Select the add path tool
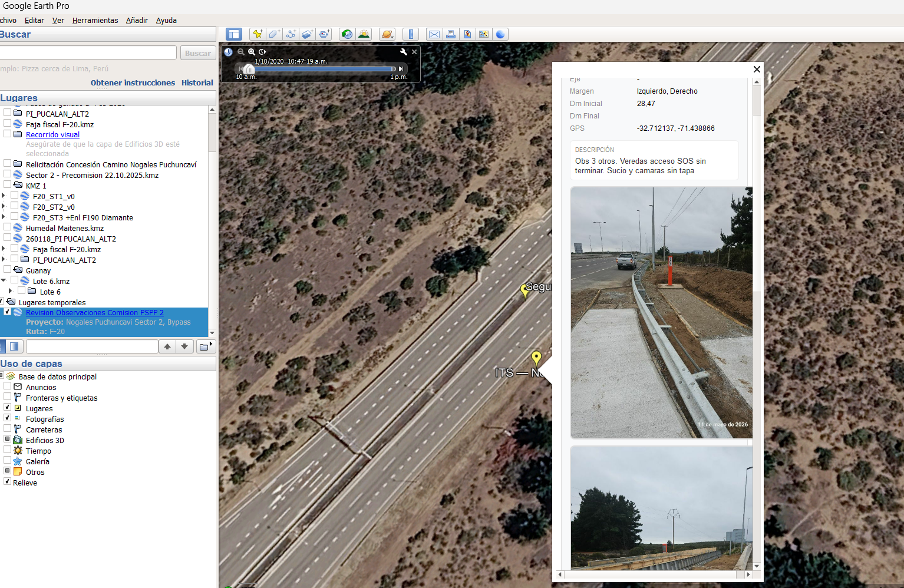Viewport: 904px width, 588px height. 291,34
